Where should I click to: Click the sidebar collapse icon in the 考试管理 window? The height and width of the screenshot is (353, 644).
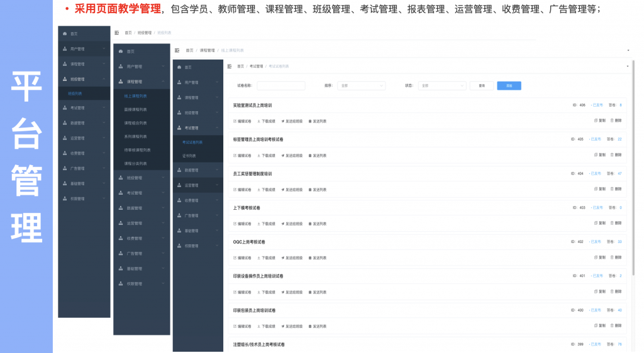229,66
